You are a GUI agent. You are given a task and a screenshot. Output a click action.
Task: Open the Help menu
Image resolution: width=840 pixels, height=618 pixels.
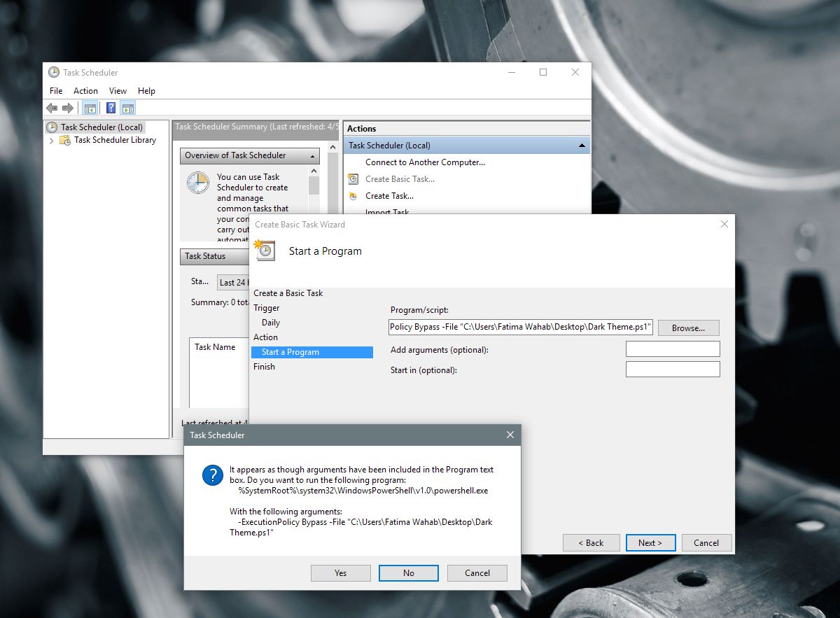(146, 91)
